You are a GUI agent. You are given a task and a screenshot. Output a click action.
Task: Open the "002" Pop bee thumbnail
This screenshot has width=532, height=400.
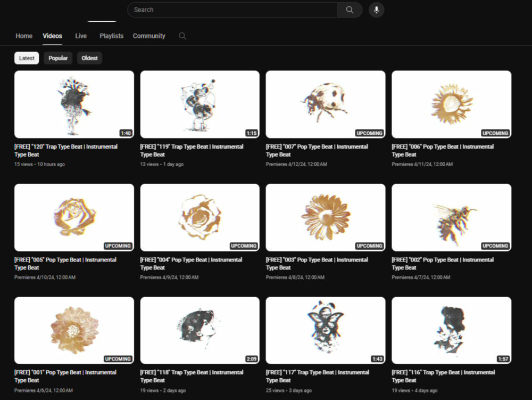point(452,217)
